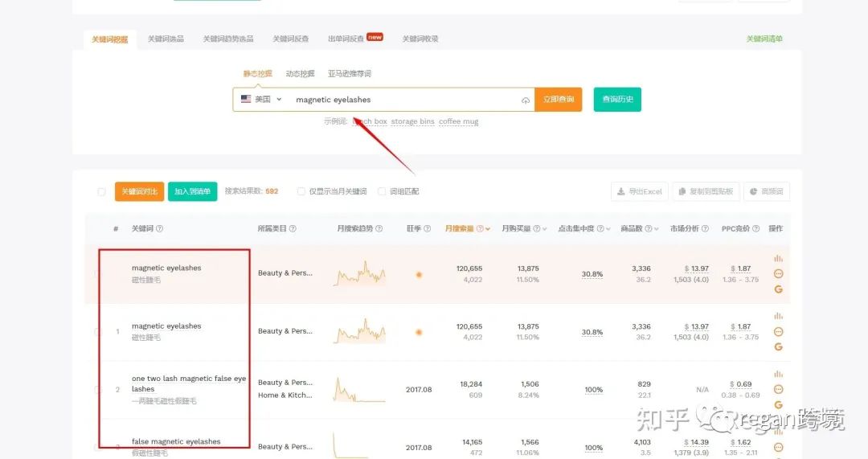Click the circular minus icon in row 1
Screen dimensions: 868x459
(x=778, y=332)
